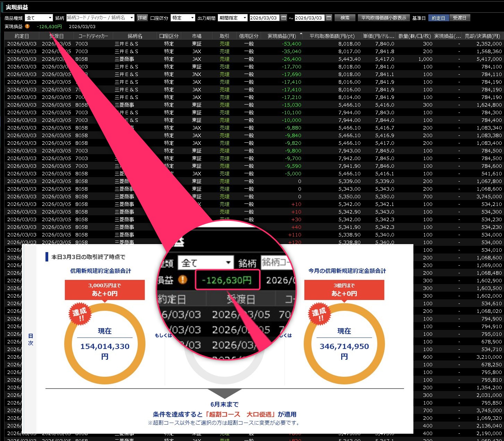Viewport: 504px width, 441px height.
Task: Click the orange warning icon beside 実現損益
Action: click(27, 26)
